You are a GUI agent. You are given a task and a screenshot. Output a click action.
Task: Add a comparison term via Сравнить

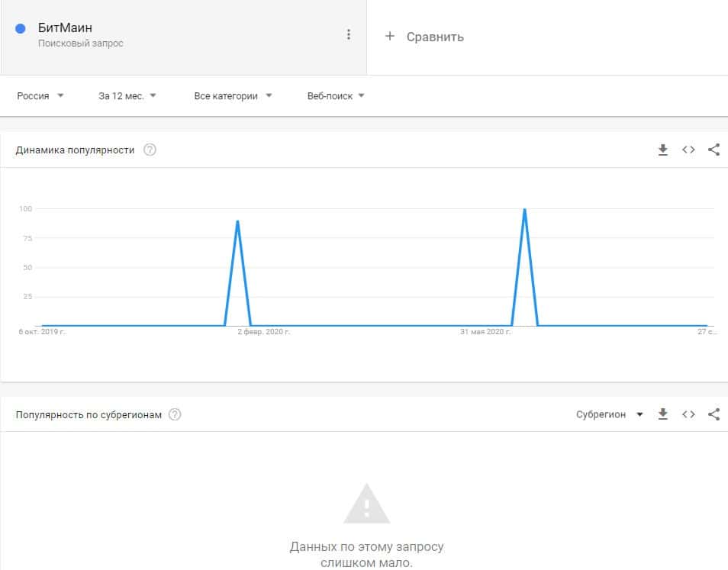pos(435,37)
